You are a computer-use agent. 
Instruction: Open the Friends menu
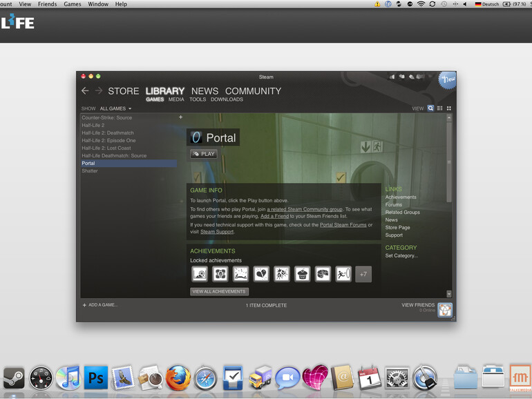47,4
